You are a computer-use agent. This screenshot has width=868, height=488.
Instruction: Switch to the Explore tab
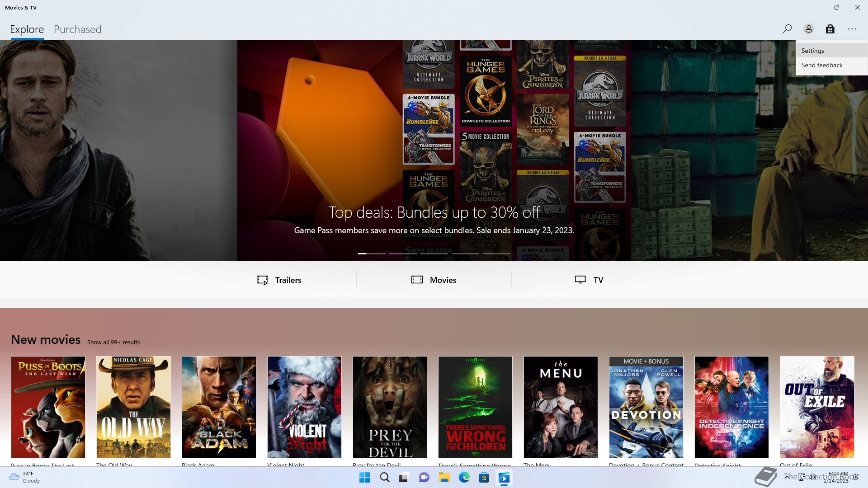[27, 29]
